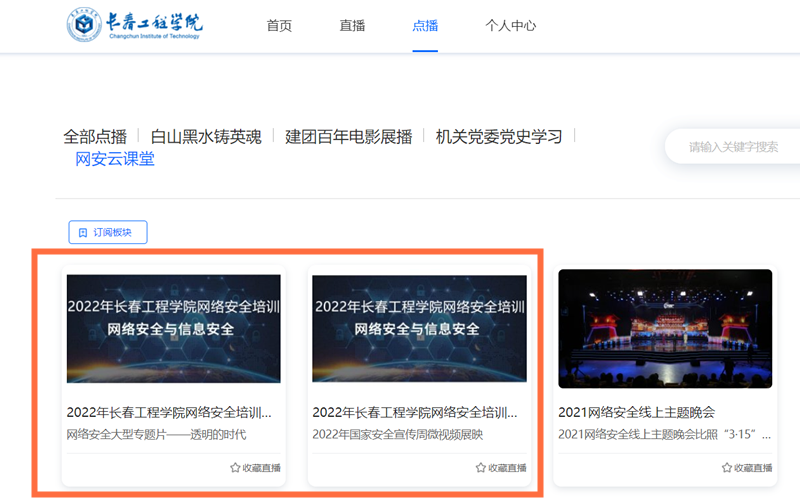Click 收藏直播 star on 透明的时代 card

pyautogui.click(x=236, y=467)
